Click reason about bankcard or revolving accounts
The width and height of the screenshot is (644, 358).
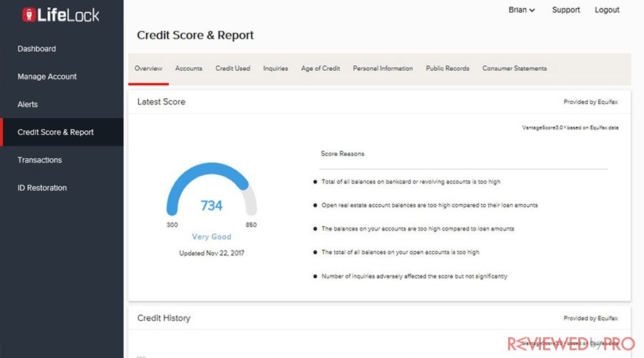tap(411, 182)
